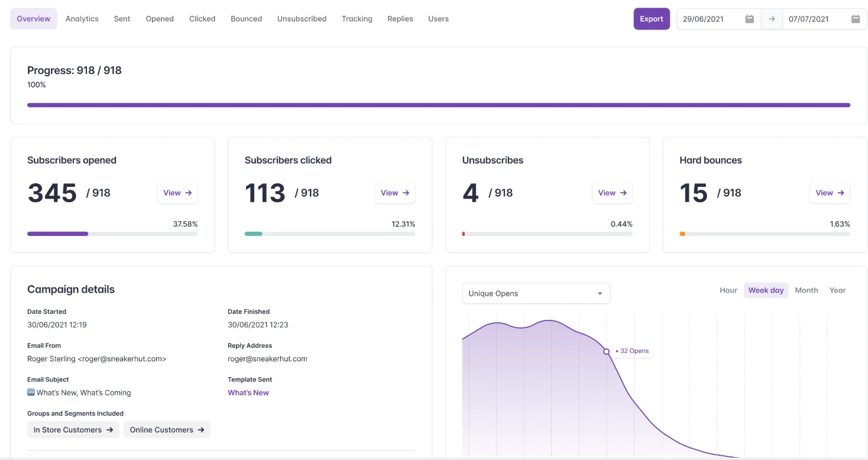View subscribers who clicked

(x=395, y=193)
